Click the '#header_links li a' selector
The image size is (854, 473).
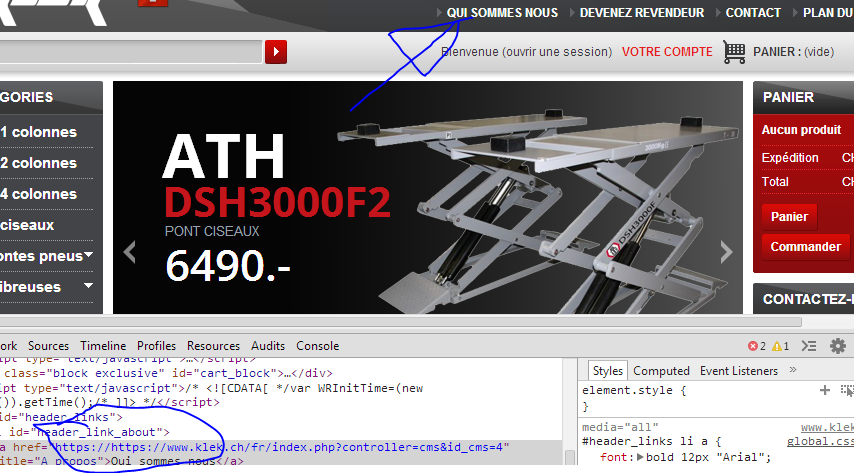click(649, 441)
